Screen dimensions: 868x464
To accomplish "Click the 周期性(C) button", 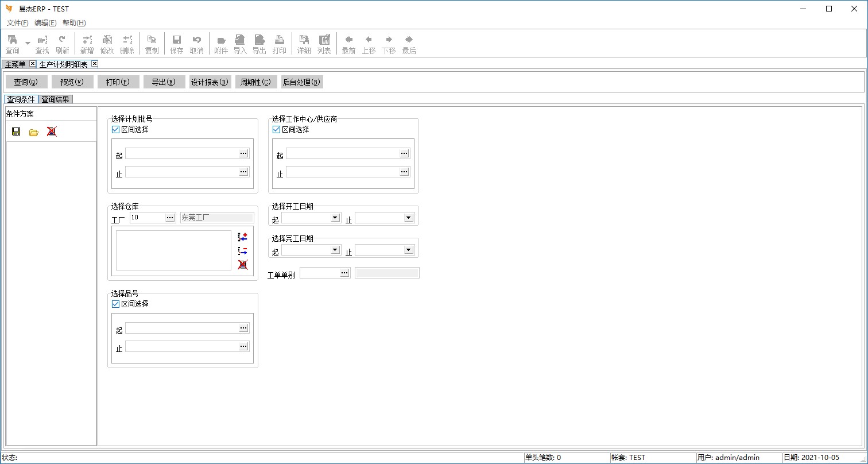I will [x=256, y=82].
